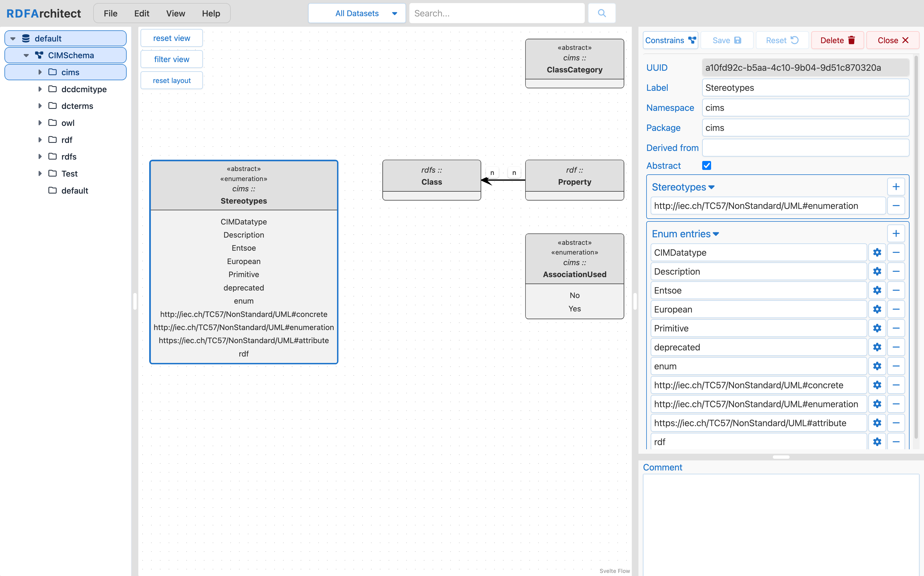924x576 pixels.
Task: Remove the UML#concrete enum entry
Action: (896, 385)
